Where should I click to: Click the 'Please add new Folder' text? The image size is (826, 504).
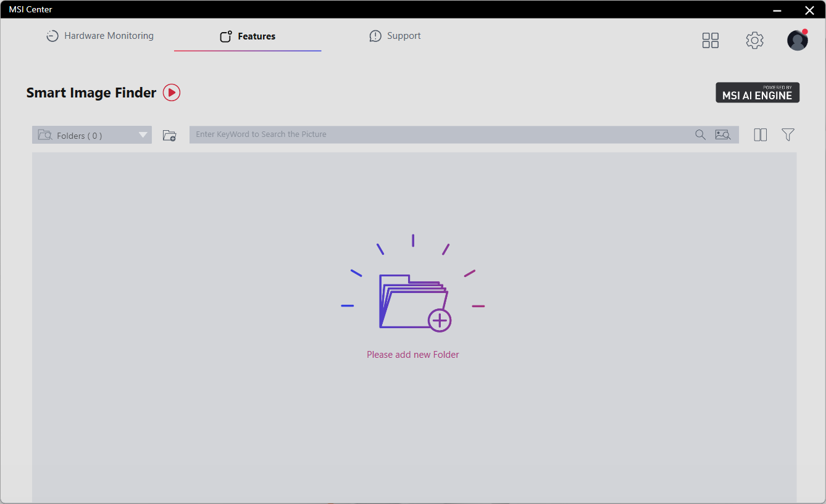pos(413,355)
